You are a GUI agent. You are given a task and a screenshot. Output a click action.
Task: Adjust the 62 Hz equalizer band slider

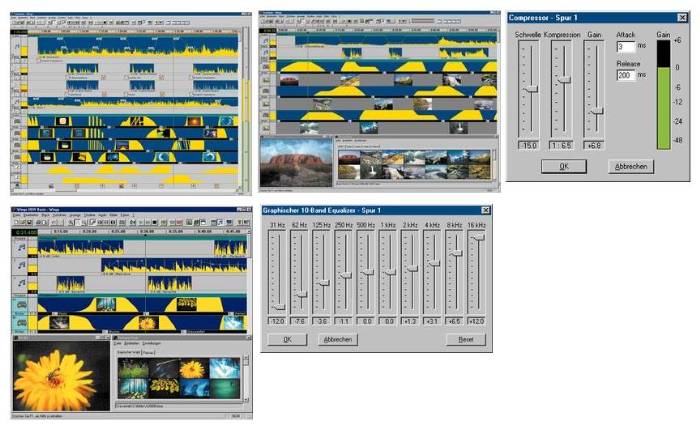[x=301, y=294]
